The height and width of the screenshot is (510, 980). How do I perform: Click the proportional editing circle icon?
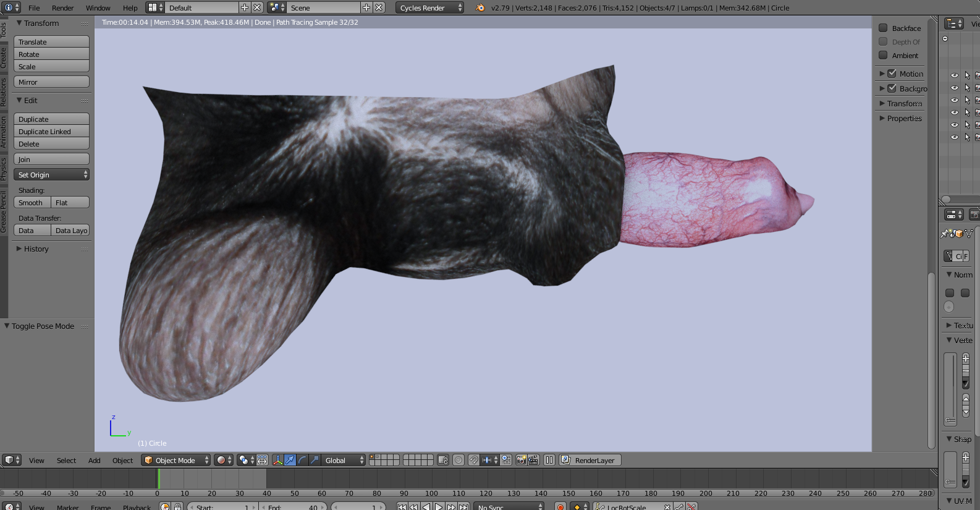click(x=458, y=460)
